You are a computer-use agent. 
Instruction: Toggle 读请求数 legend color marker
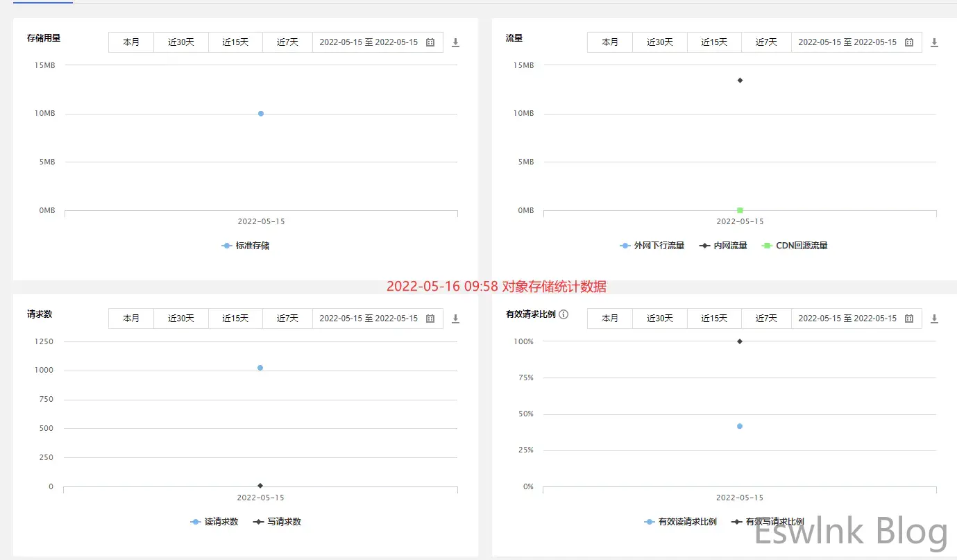pyautogui.click(x=195, y=522)
